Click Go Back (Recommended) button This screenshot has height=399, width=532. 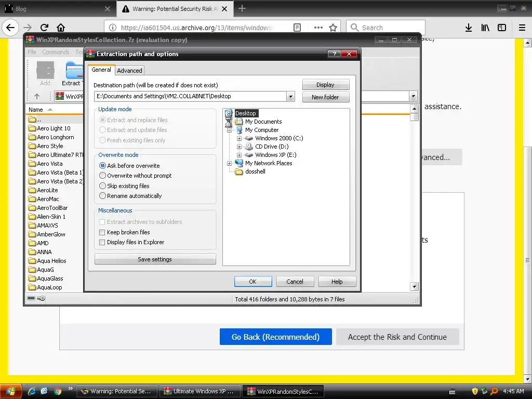pyautogui.click(x=275, y=337)
